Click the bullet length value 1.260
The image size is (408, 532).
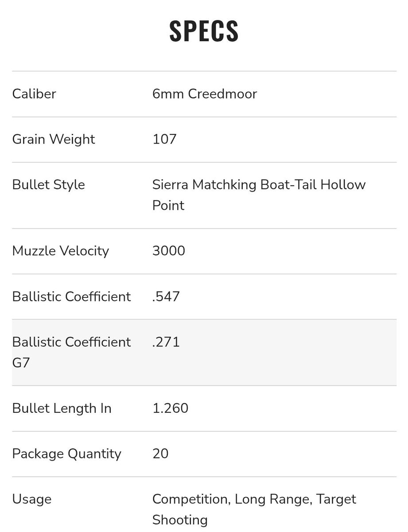(170, 408)
